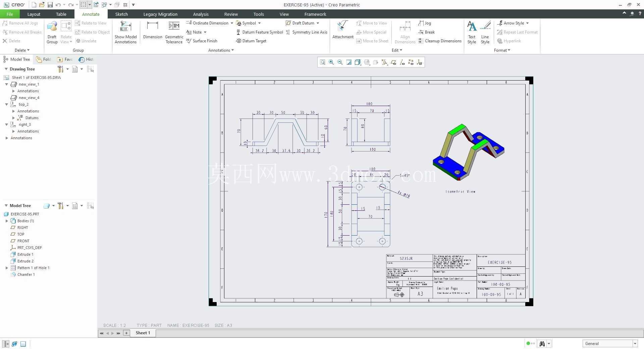Click the Close window X icon in quick access toolbar
The image size is (644, 349).
[125, 5]
